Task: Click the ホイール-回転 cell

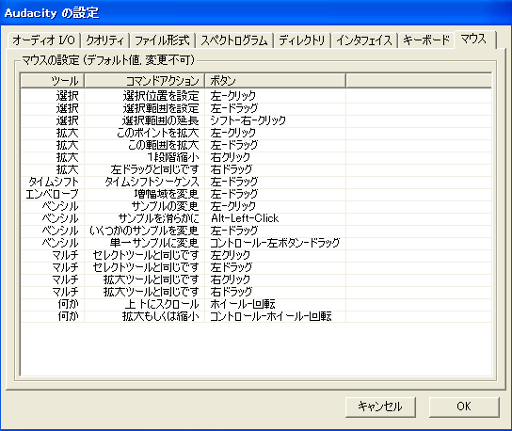Action: 275,304
